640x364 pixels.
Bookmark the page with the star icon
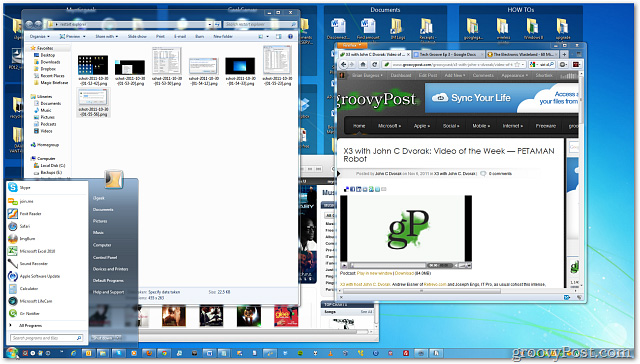[x=517, y=64]
